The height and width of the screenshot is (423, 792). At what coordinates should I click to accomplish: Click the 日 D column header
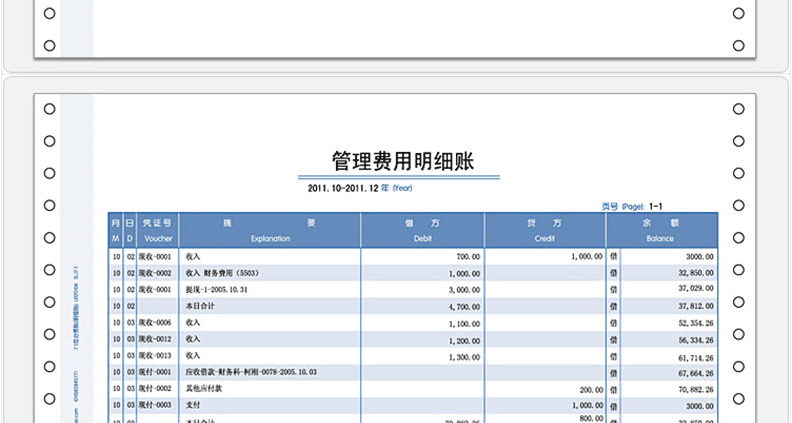tap(130, 230)
